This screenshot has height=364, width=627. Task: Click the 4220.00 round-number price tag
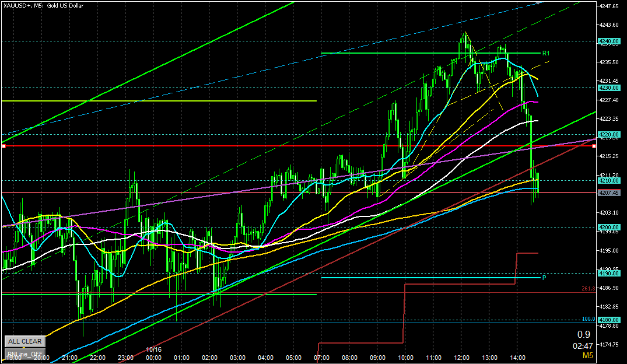point(608,134)
